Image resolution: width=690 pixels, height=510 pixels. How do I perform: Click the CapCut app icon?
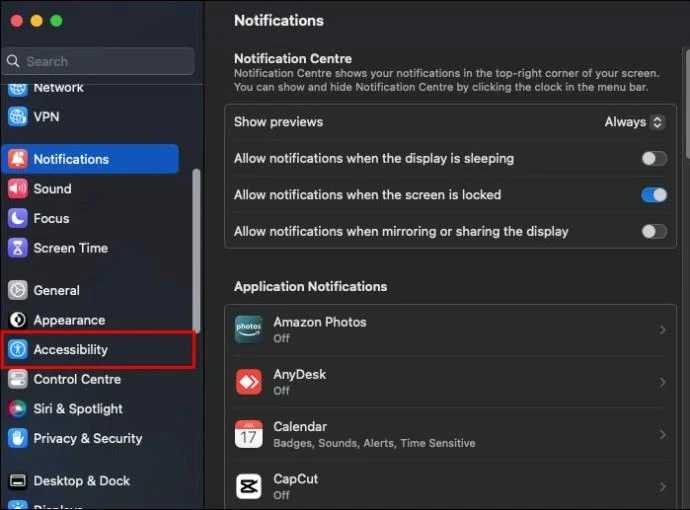click(249, 486)
